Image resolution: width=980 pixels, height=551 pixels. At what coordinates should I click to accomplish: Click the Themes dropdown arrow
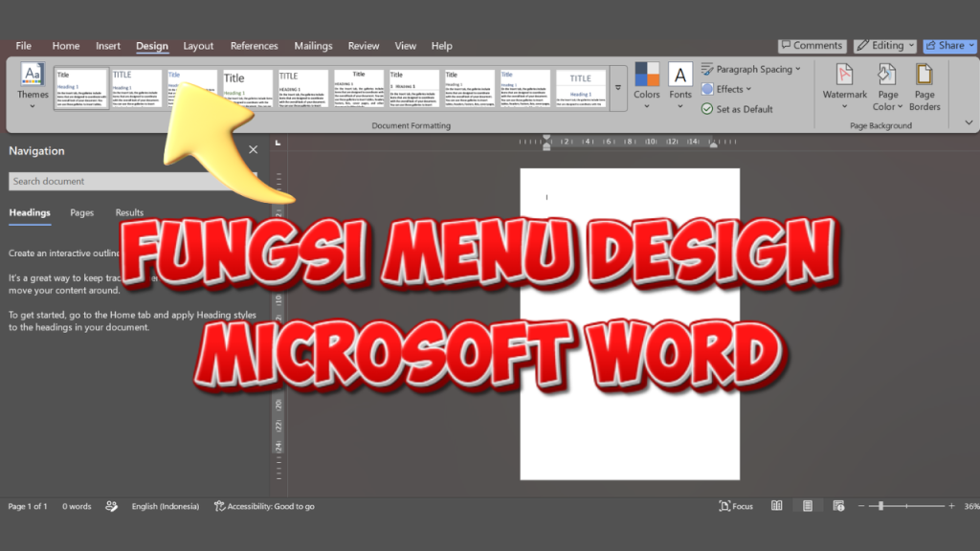pyautogui.click(x=33, y=107)
